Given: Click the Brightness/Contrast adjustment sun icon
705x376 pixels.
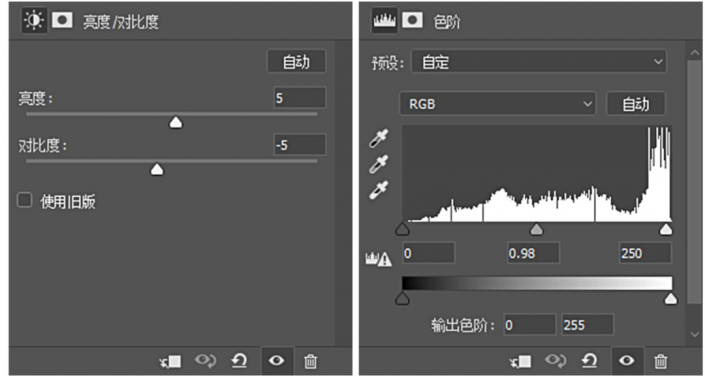Looking at the screenshot, I should click(34, 21).
